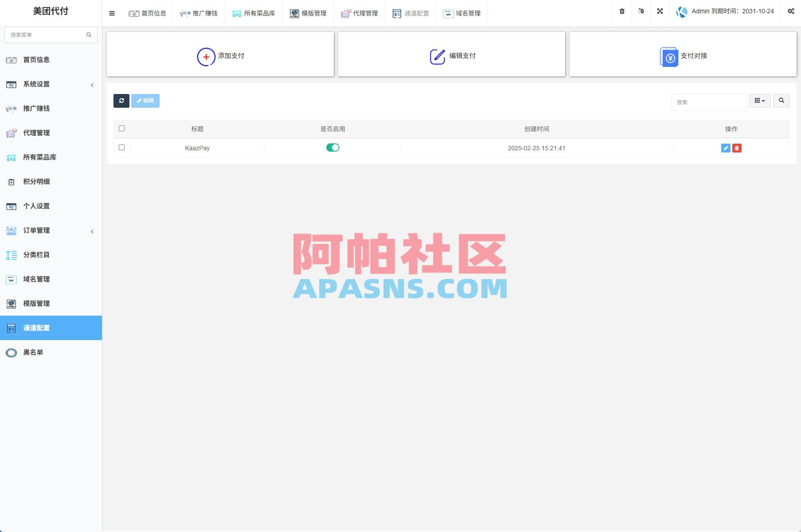Delete KaazPay using the red trash icon

coord(737,148)
